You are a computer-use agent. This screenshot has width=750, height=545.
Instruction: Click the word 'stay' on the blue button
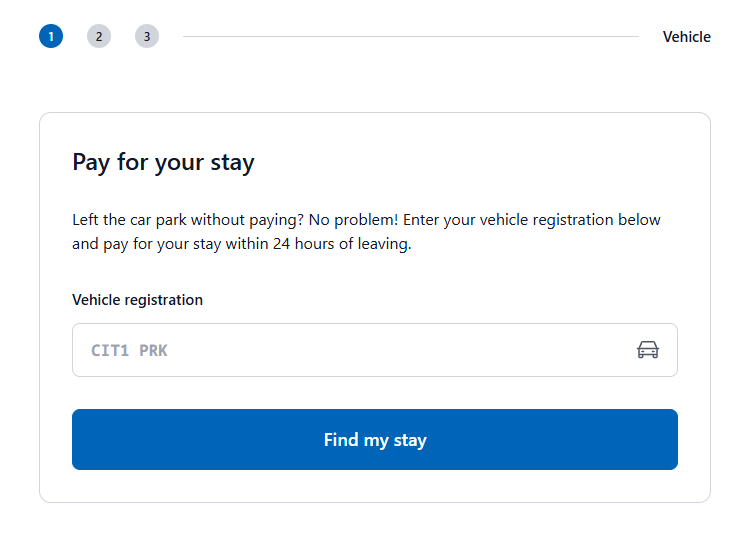410,441
